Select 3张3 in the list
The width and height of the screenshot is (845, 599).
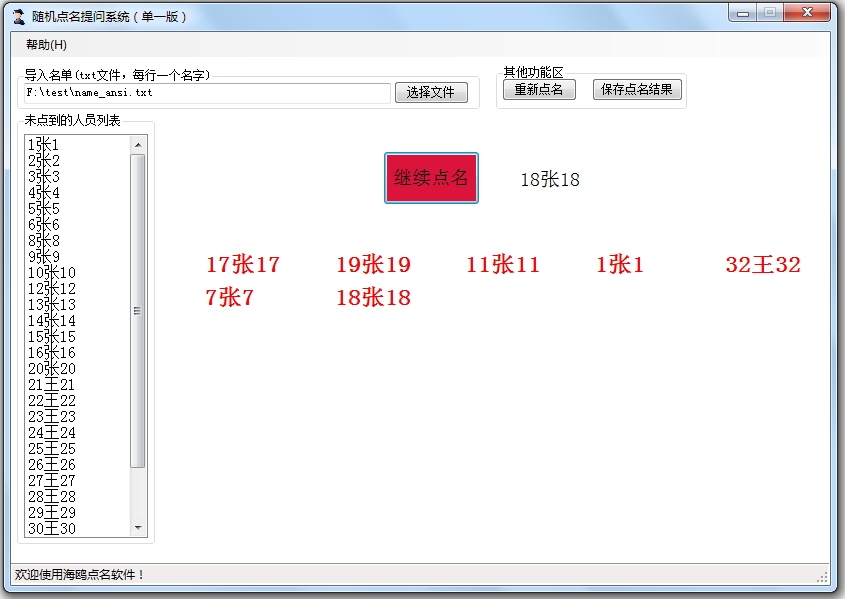[x=78, y=177]
